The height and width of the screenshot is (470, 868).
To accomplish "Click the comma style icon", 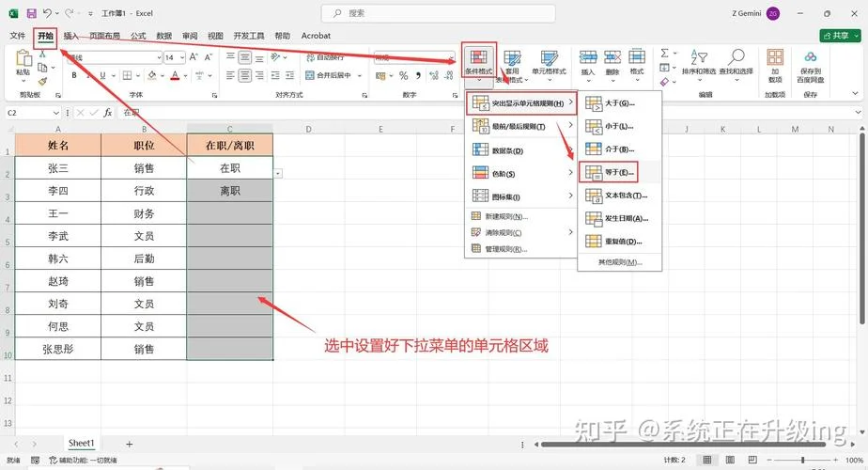I will coord(419,75).
